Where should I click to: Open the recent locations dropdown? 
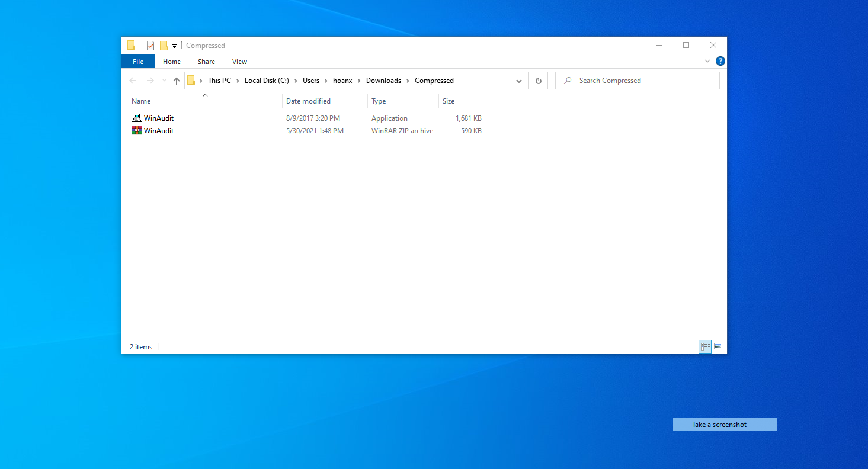pyautogui.click(x=164, y=81)
